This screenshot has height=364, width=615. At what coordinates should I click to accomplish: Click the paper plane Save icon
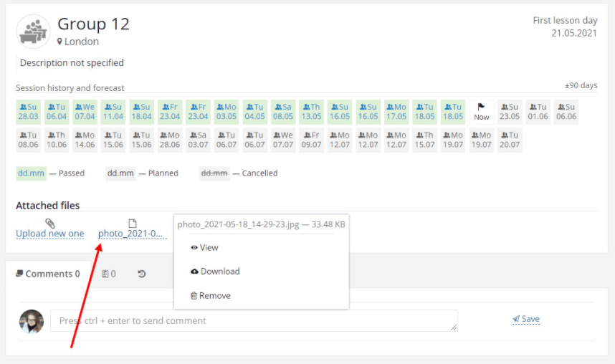click(516, 319)
